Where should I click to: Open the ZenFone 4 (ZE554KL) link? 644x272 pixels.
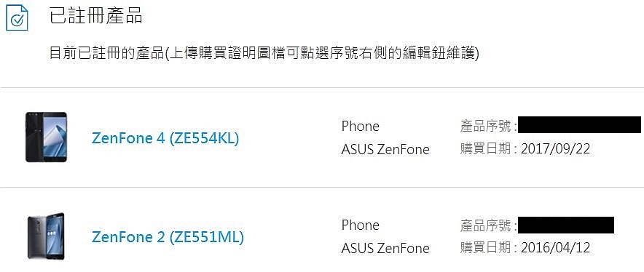point(165,138)
